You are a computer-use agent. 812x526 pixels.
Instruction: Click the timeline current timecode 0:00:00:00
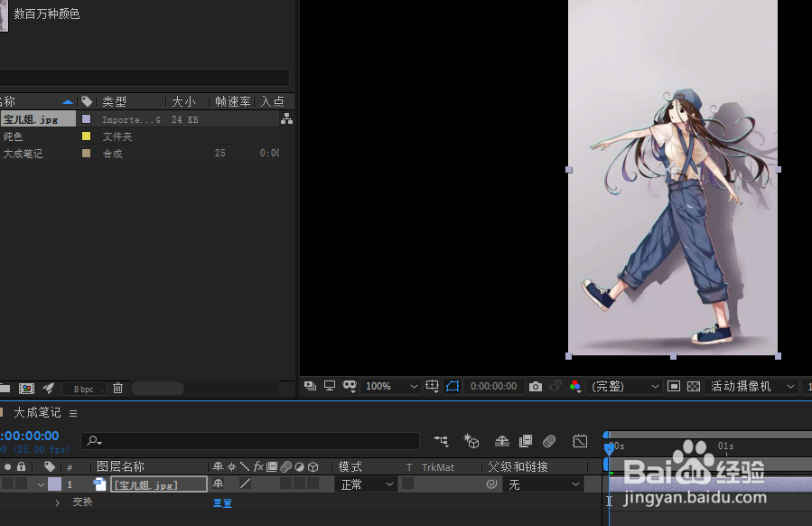pos(30,436)
